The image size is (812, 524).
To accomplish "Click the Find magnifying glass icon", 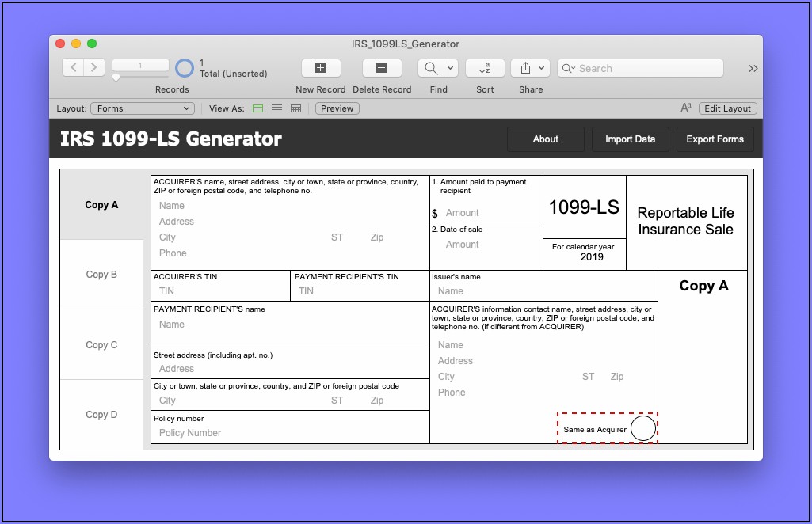I will point(432,68).
